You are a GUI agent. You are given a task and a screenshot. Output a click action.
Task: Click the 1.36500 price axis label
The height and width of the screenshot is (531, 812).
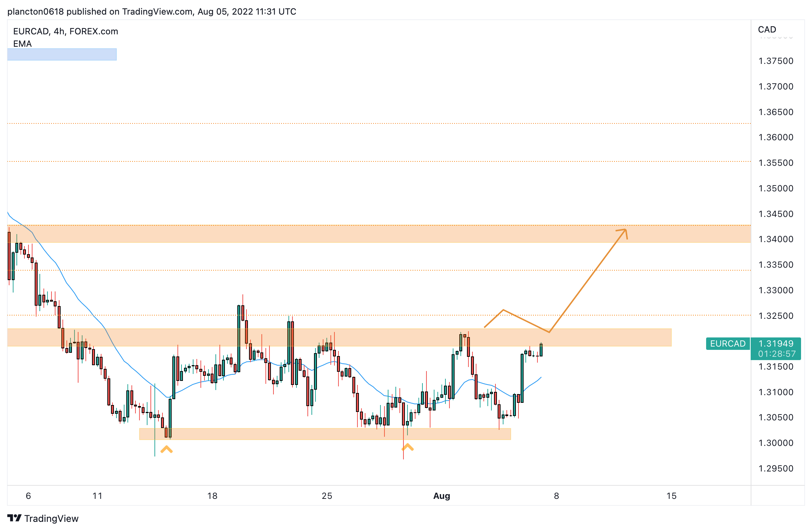(x=776, y=112)
